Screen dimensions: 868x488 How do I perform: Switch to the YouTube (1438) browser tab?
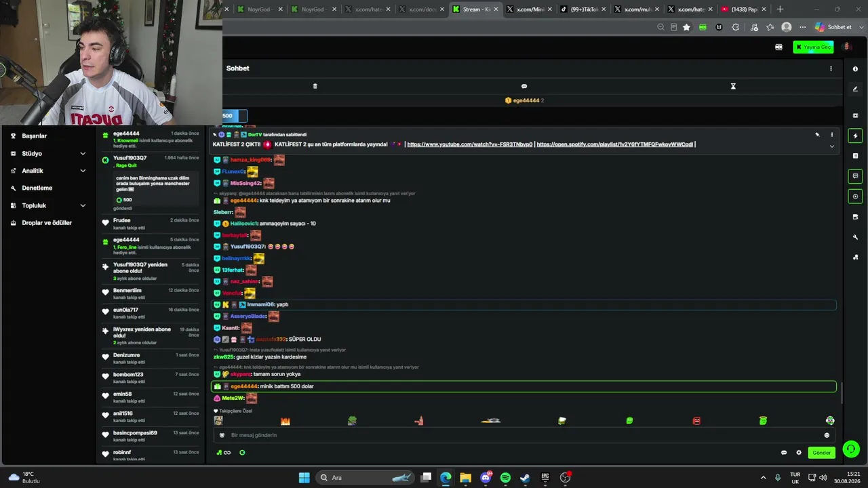coord(743,9)
